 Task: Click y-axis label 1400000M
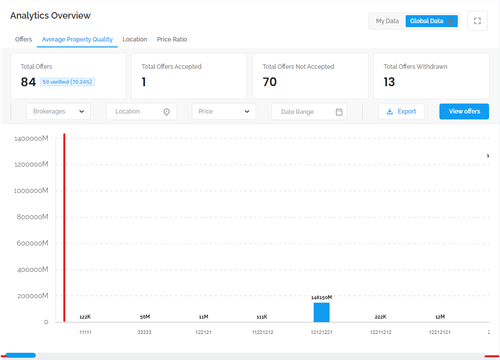[31, 138]
